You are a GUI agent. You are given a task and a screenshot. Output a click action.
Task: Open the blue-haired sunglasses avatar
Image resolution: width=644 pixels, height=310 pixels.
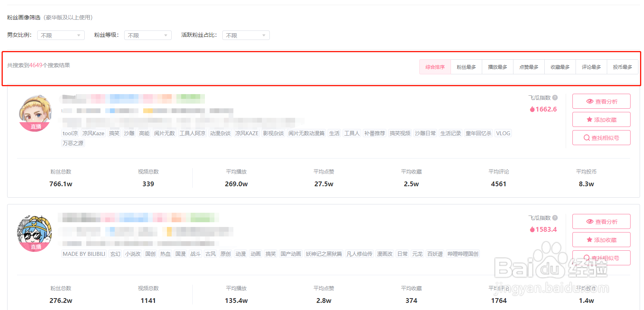tap(35, 233)
